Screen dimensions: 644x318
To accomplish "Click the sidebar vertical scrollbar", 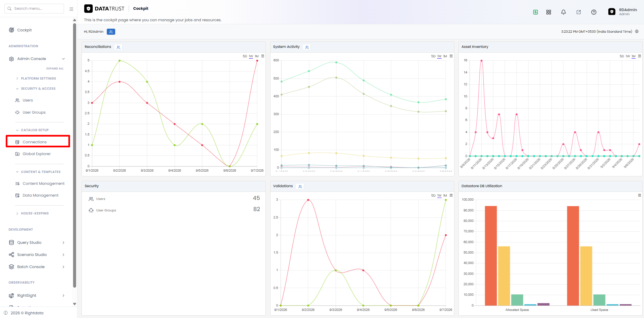I will pos(74,155).
